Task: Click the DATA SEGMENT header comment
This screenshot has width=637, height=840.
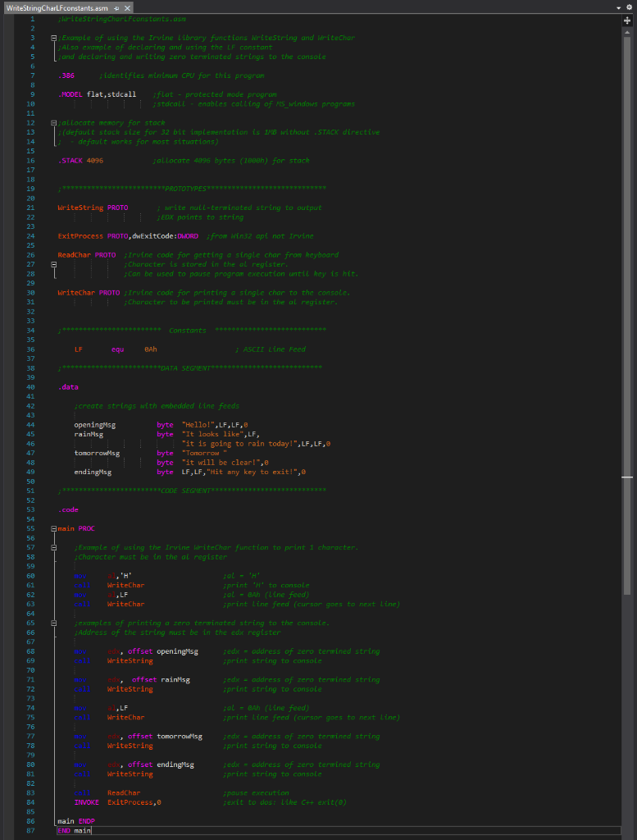Action: 190,368
